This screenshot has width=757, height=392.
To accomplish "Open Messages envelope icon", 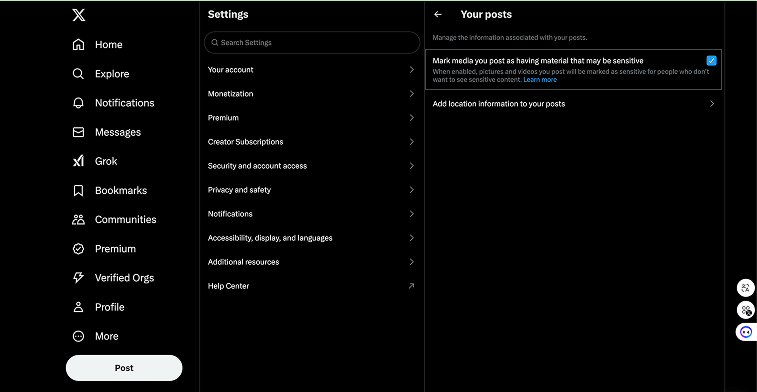I will click(x=78, y=132).
